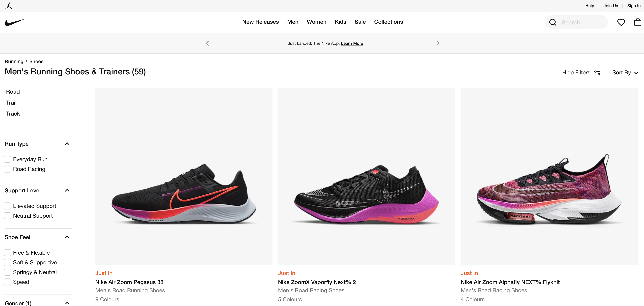The image size is (644, 306).
Task: Click the Nike Air Zoom Pegasus 38 title
Action: click(x=129, y=282)
